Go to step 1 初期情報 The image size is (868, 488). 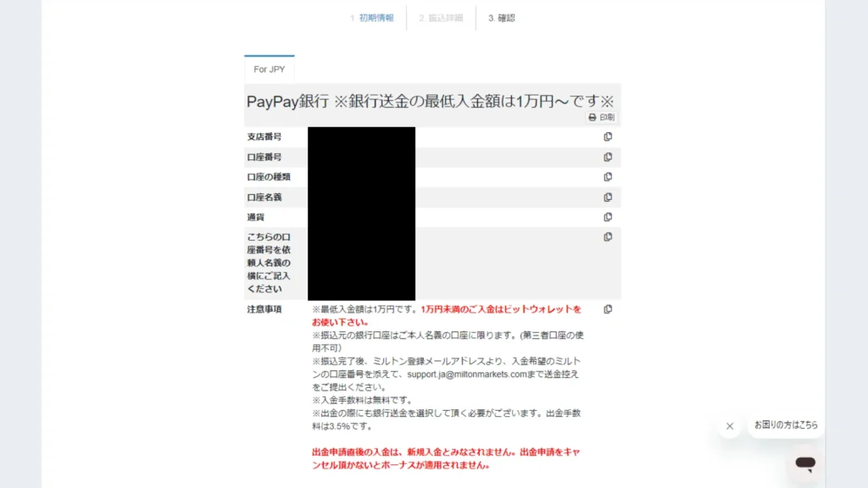(372, 19)
